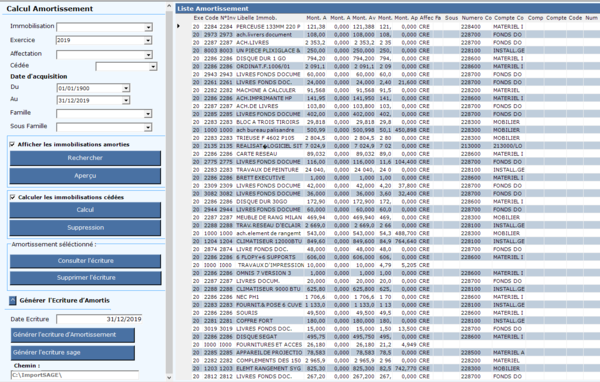
Task: Click the Rechercher button
Action: tap(85, 158)
